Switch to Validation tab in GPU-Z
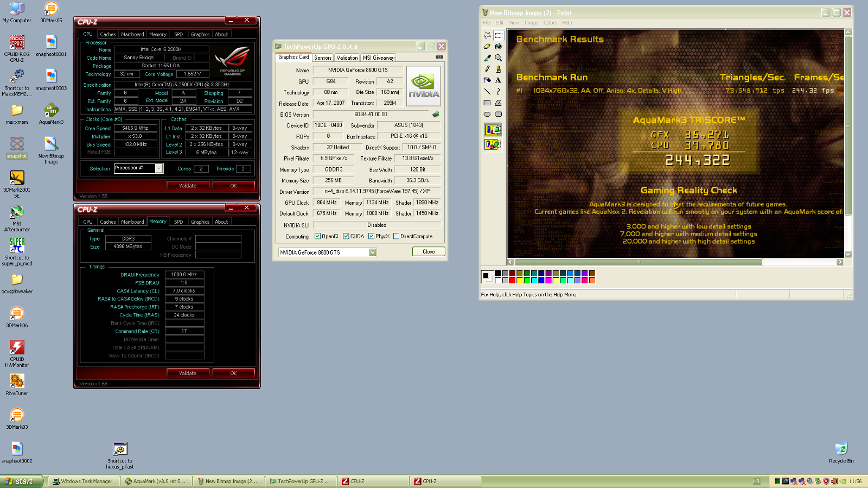This screenshot has height=488, width=868. click(347, 58)
